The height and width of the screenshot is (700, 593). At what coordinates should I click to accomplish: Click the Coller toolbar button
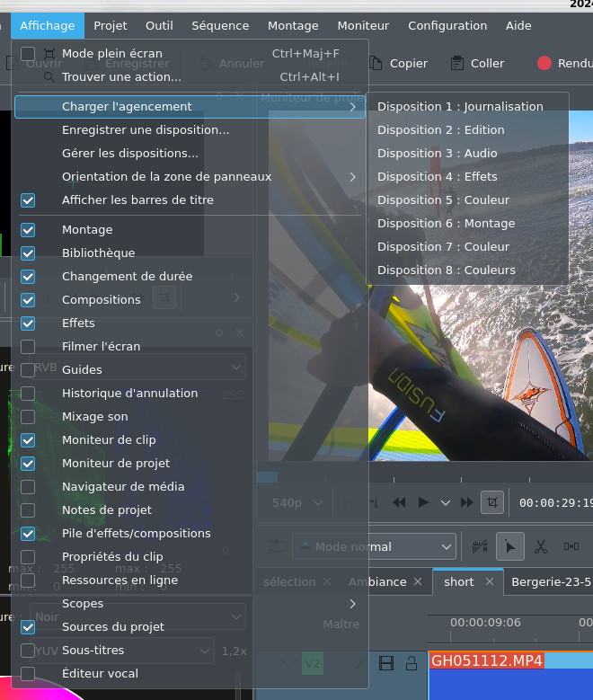coord(477,64)
